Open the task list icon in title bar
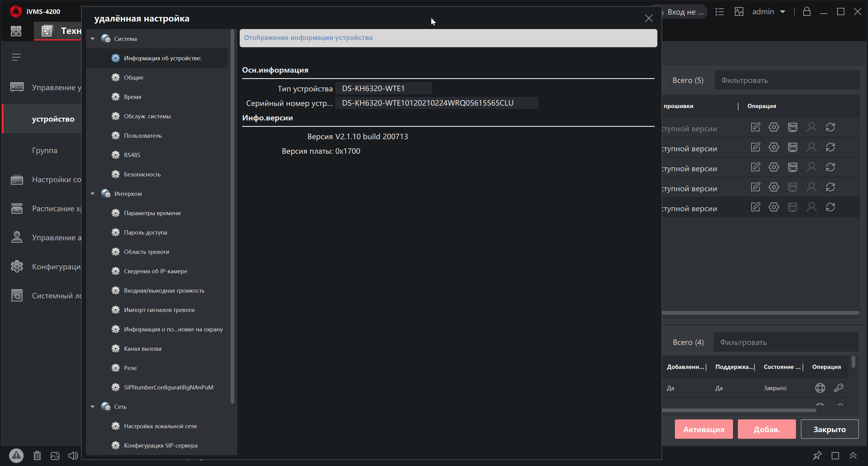 (719, 12)
